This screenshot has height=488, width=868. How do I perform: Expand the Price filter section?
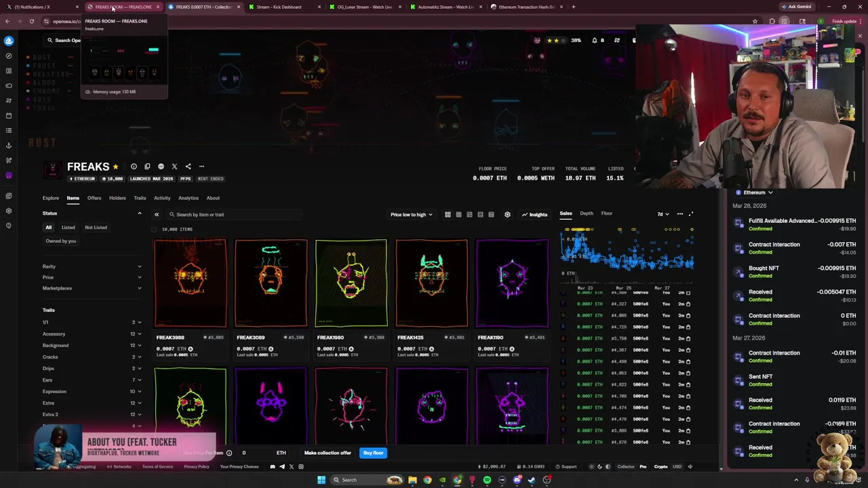pos(92,277)
